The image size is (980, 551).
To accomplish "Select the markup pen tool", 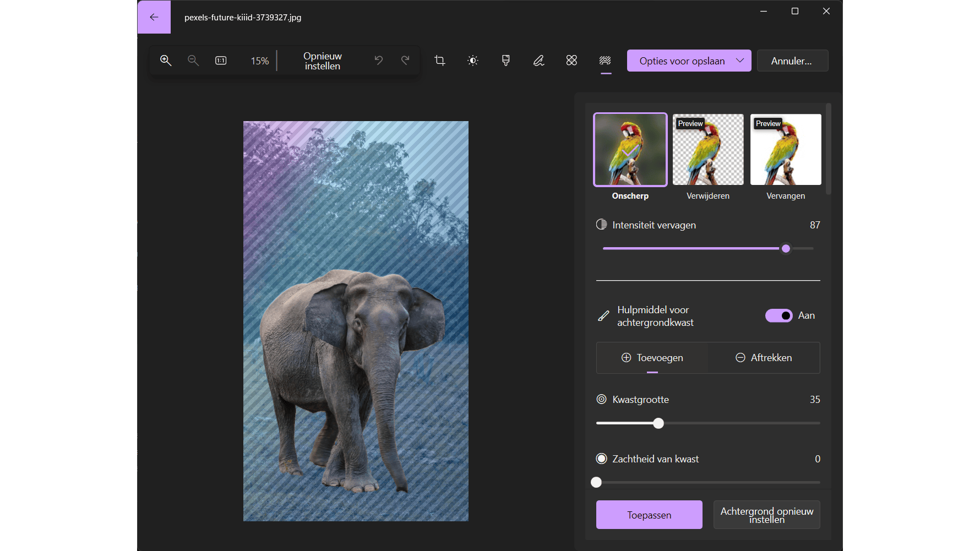I will [x=539, y=61].
